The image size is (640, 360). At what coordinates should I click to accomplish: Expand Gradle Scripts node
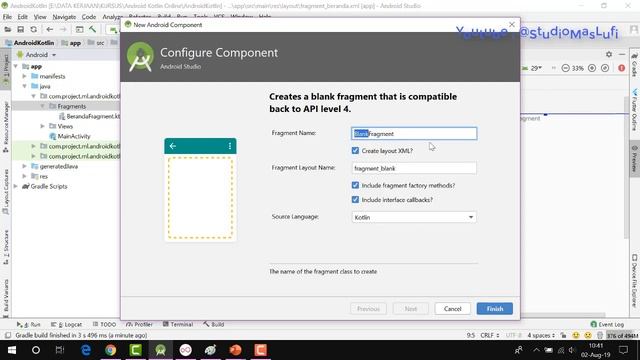[16, 186]
